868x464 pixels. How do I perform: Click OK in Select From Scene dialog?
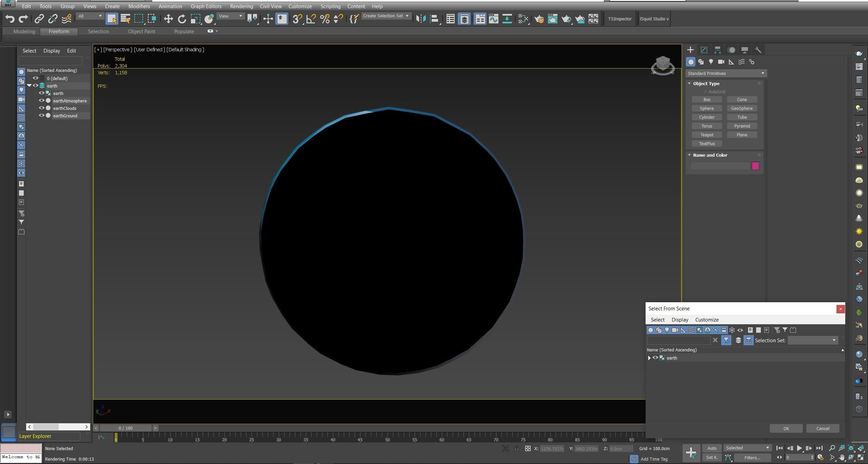[x=786, y=428]
